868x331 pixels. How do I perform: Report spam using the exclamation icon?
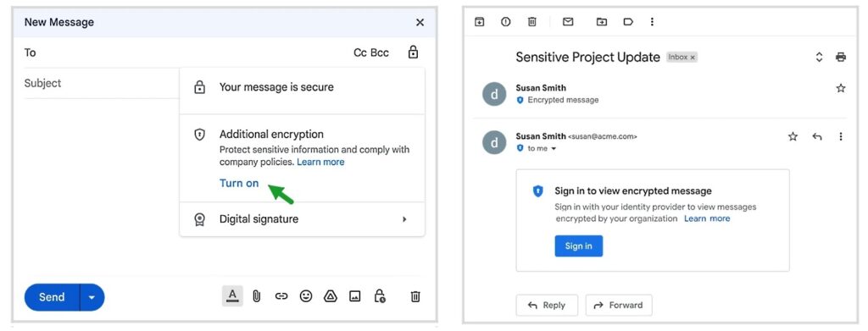tap(505, 21)
